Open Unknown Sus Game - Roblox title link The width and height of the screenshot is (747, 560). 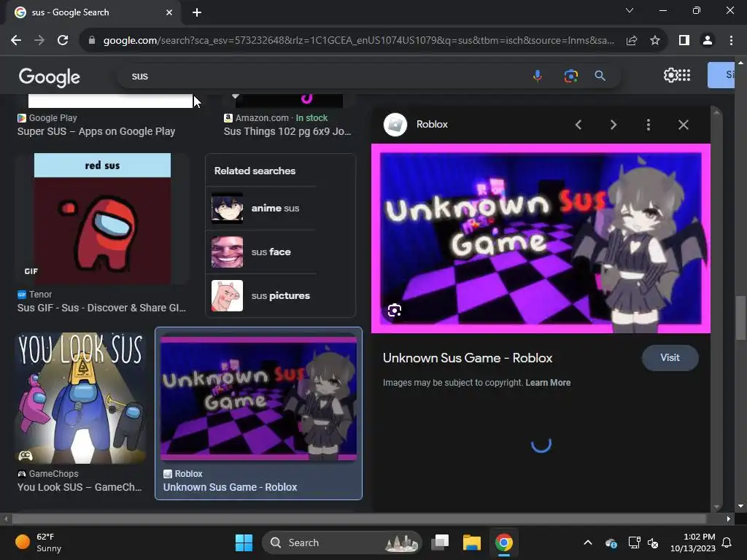(468, 358)
